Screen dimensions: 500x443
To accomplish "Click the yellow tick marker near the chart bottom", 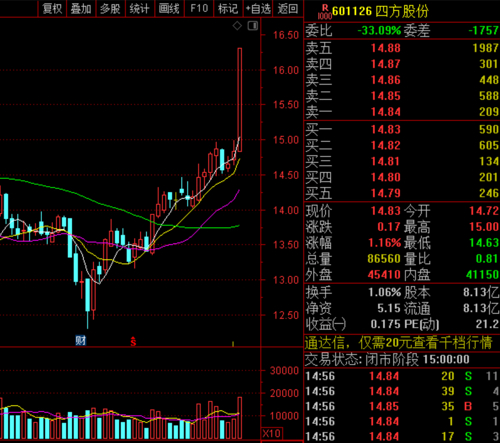I will tap(233, 343).
